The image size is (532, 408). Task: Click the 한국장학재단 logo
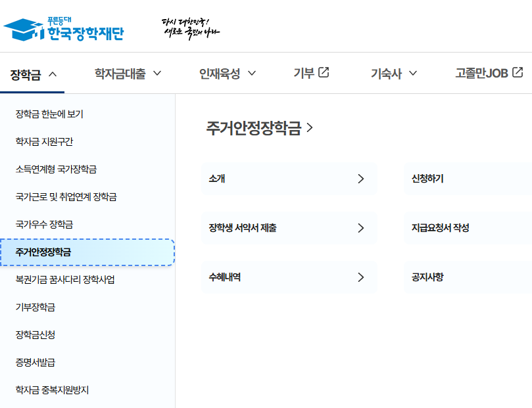63,28
